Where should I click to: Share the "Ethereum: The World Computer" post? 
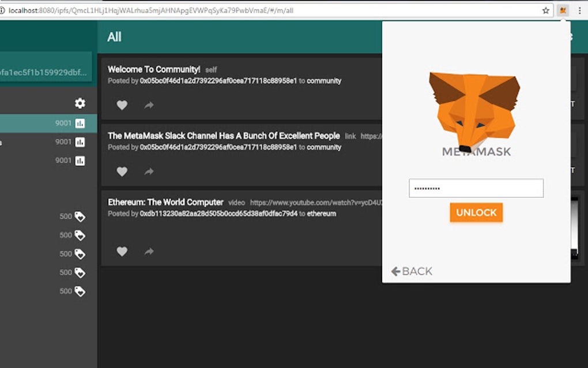[x=149, y=251]
